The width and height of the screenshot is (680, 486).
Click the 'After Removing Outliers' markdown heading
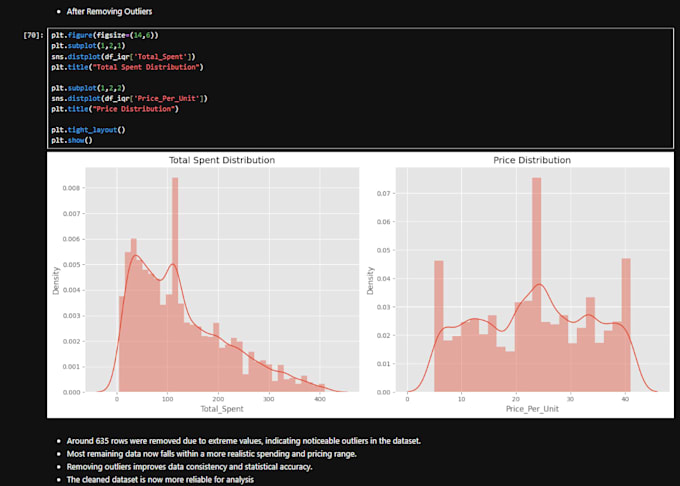point(109,12)
